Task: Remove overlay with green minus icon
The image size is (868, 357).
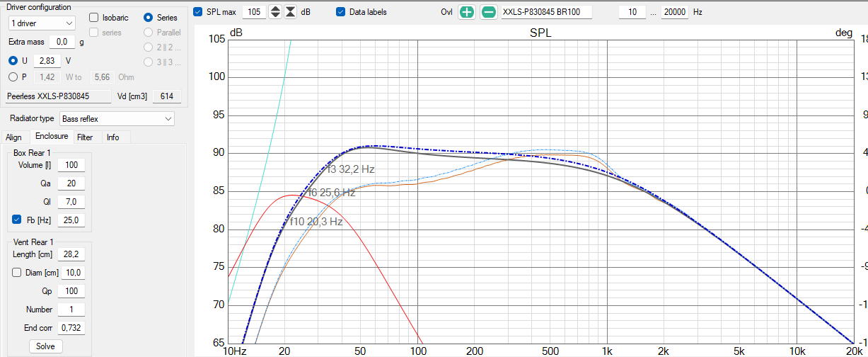Action: 488,12
